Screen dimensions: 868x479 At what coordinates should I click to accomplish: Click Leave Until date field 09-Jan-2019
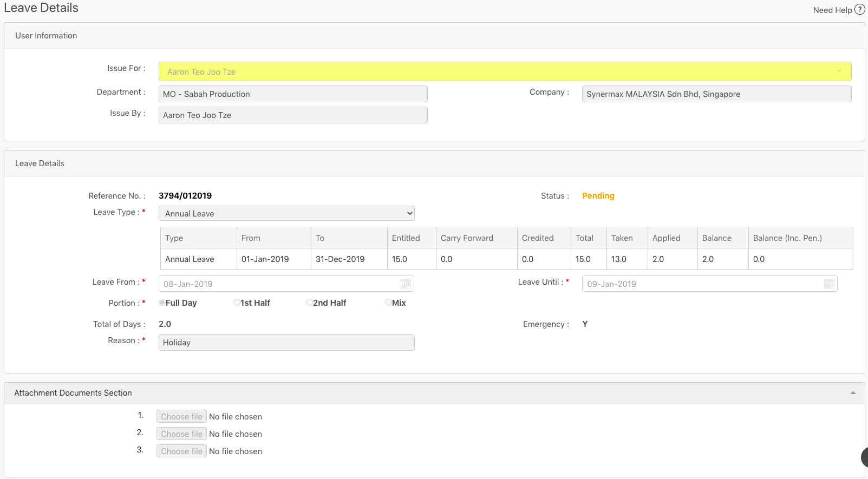(x=709, y=284)
